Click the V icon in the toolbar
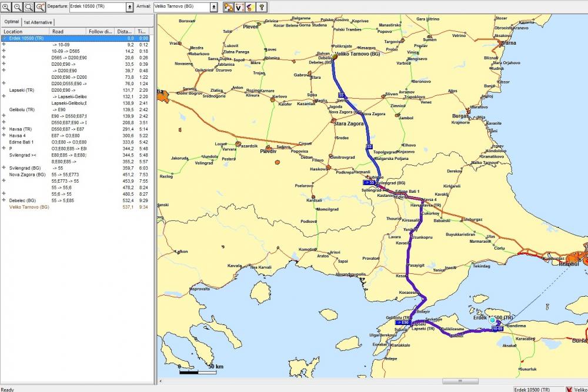The width and height of the screenshot is (588, 392). (239, 7)
